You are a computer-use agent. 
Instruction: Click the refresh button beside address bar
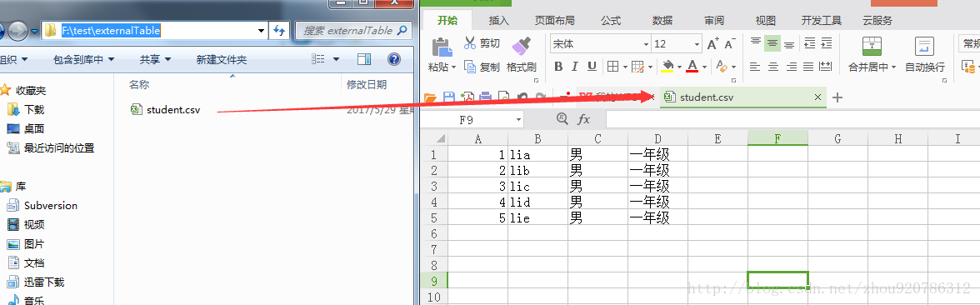(x=278, y=30)
